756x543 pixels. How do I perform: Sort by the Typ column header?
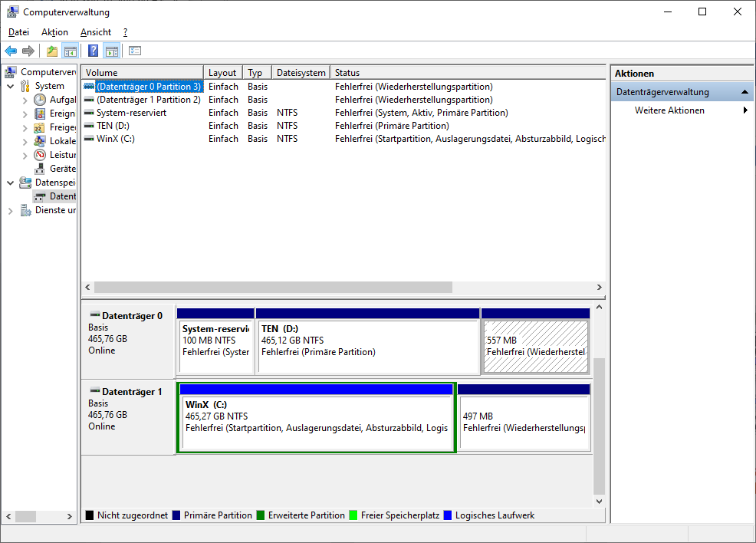pyautogui.click(x=257, y=72)
